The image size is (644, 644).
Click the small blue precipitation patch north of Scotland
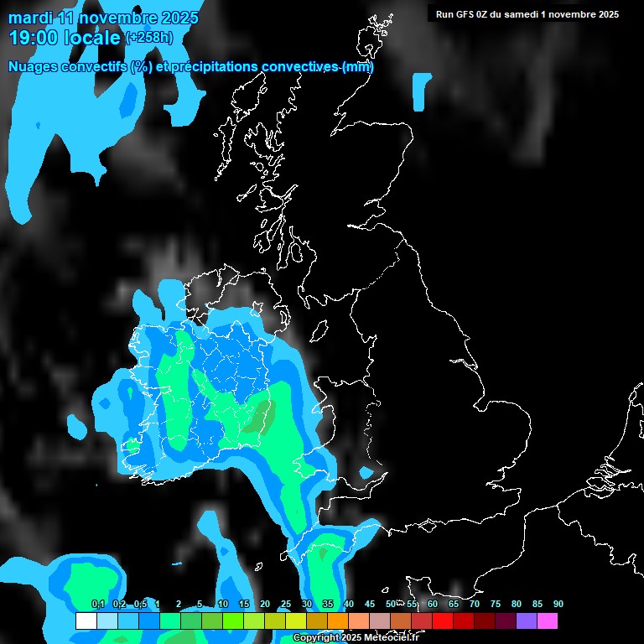tap(422, 91)
